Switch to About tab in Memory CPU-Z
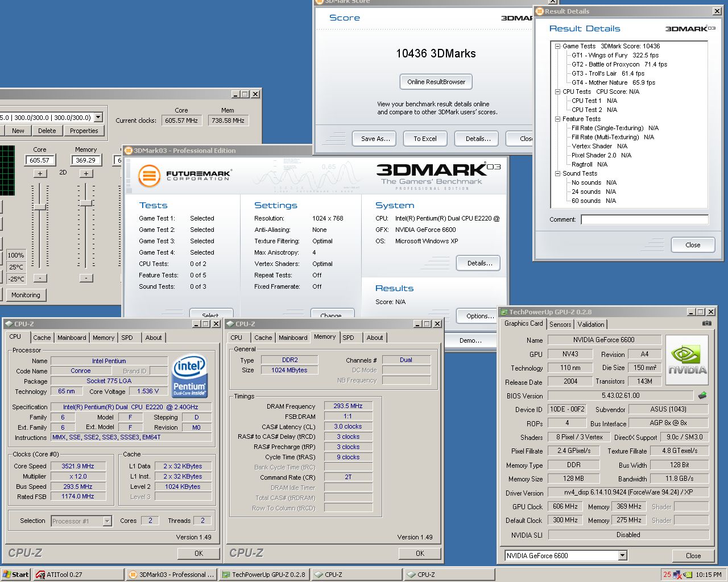 point(374,338)
